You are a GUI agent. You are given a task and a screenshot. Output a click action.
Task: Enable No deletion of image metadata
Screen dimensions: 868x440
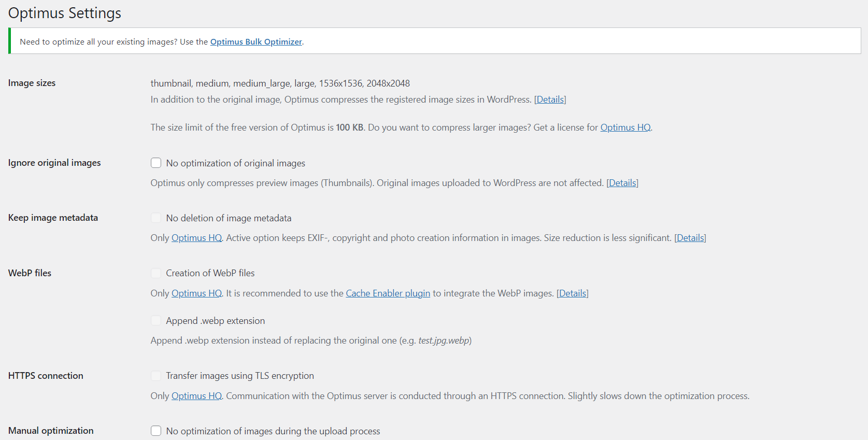click(156, 218)
